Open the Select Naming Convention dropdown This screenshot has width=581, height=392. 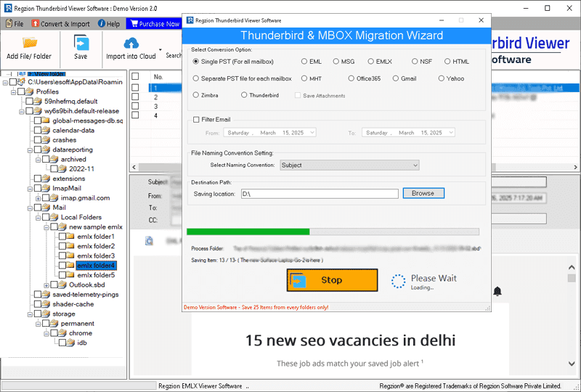349,166
